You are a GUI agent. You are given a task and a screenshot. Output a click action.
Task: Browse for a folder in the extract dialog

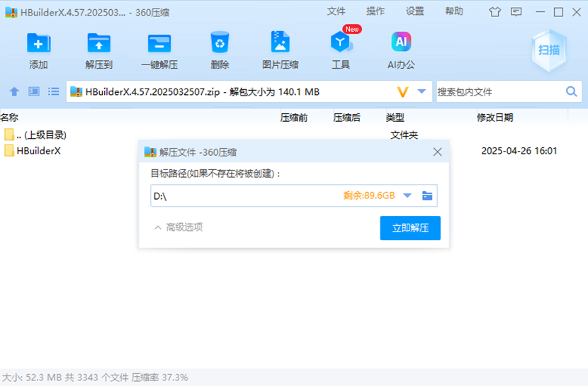pyautogui.click(x=427, y=195)
